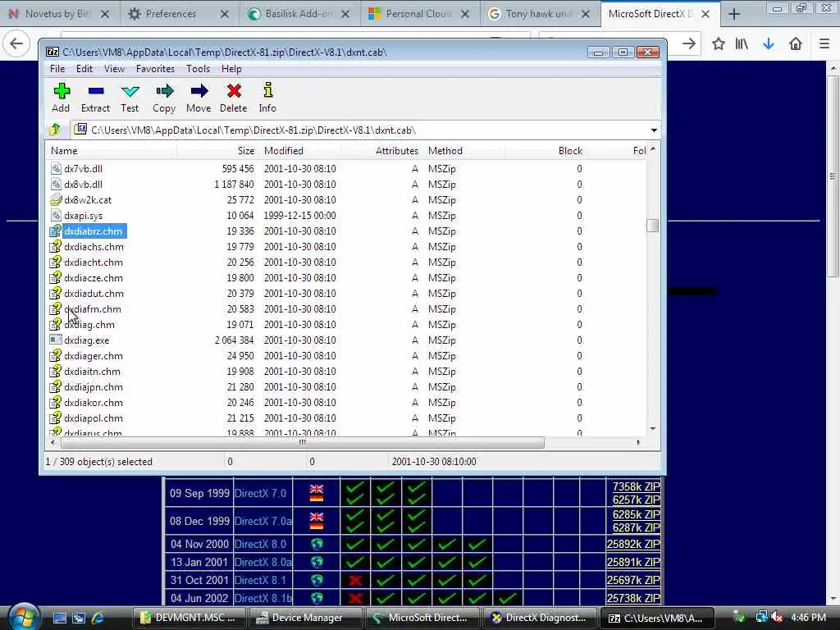Open the DirectX 7.0 link

(x=260, y=493)
